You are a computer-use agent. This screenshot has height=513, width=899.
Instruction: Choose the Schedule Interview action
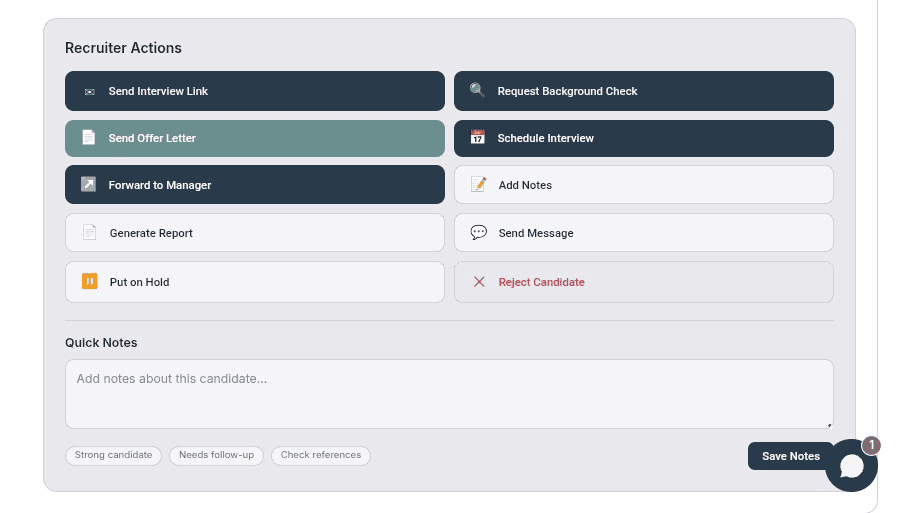click(x=644, y=139)
